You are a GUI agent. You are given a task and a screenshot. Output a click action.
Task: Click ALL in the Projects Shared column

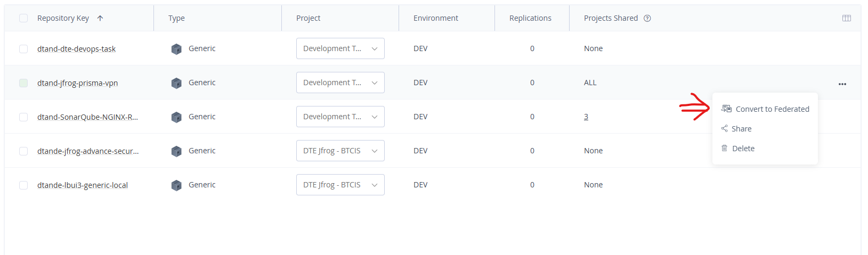click(x=590, y=83)
